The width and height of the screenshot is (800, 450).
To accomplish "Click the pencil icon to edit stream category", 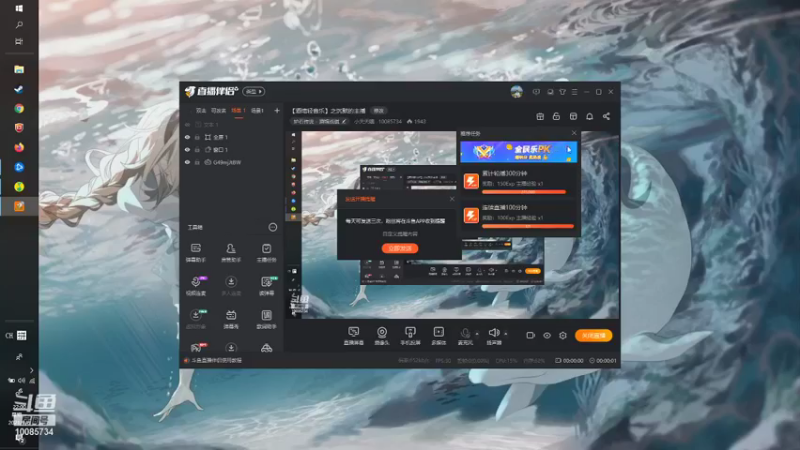I will pos(344,121).
